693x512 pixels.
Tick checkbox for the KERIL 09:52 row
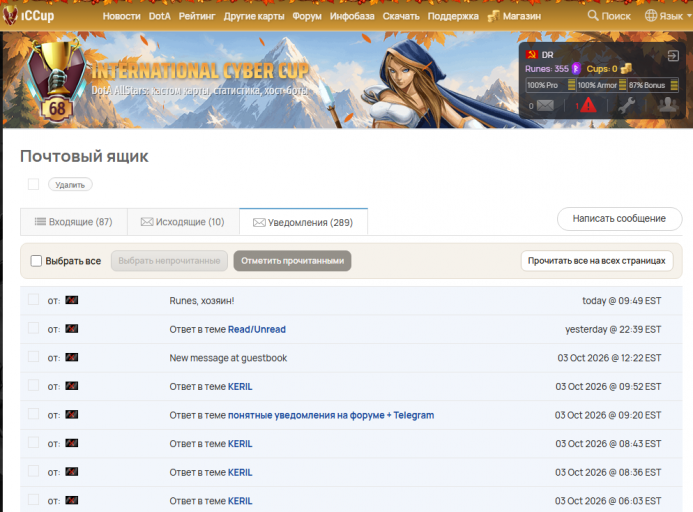34,385
